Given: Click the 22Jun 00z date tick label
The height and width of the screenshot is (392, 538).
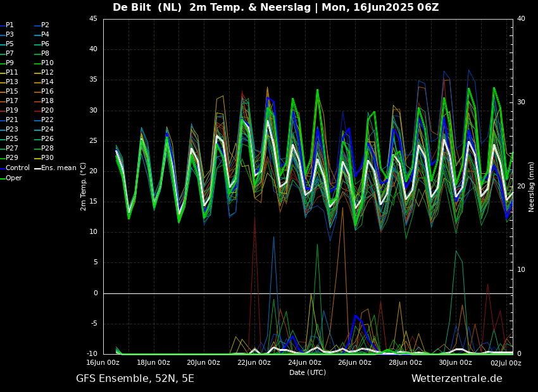Looking at the screenshot, I should tap(254, 363).
